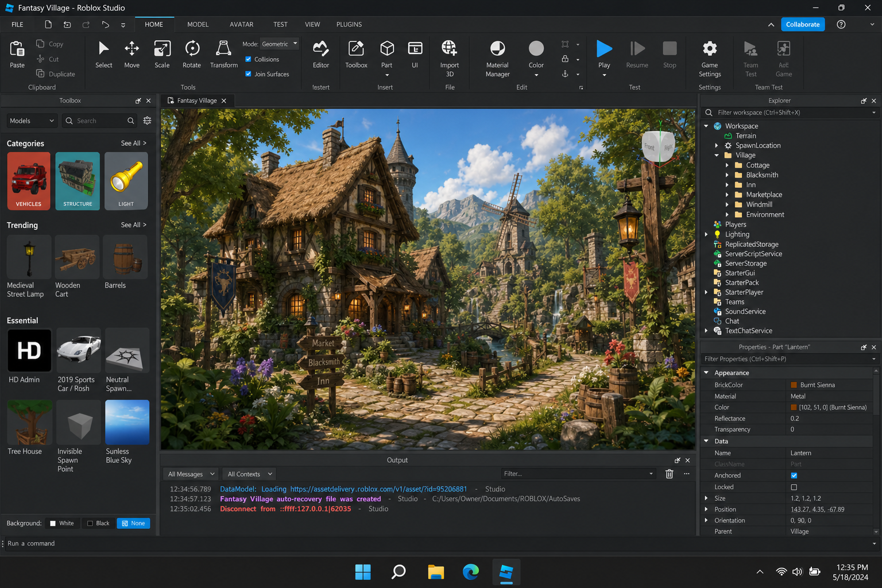Click the Collaborate button
The image size is (882, 588).
point(803,24)
